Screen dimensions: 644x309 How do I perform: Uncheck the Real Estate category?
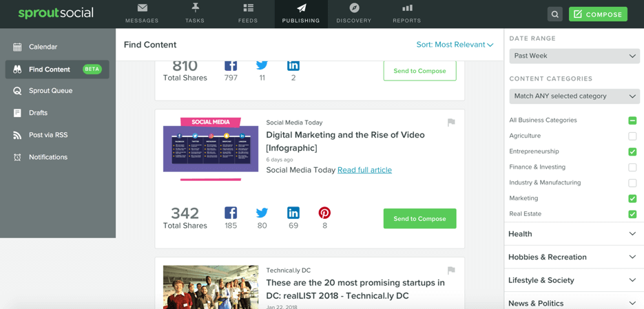point(632,214)
